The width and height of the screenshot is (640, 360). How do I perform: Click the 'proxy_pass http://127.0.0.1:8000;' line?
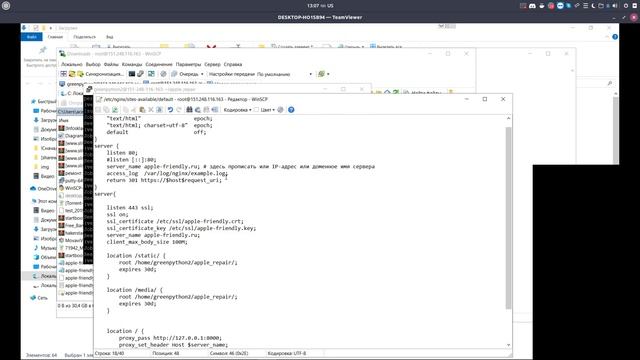(x=171, y=338)
